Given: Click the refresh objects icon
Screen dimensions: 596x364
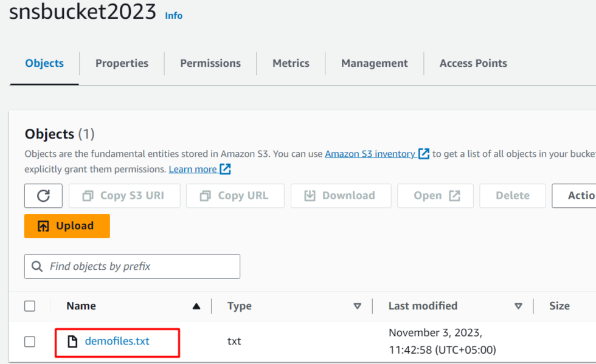Looking at the screenshot, I should pyautogui.click(x=43, y=196).
